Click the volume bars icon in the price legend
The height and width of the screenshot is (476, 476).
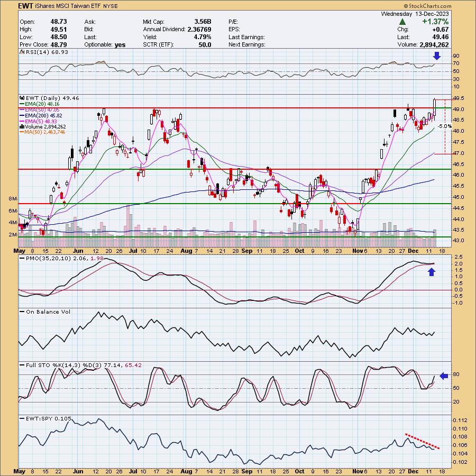[x=22, y=126]
